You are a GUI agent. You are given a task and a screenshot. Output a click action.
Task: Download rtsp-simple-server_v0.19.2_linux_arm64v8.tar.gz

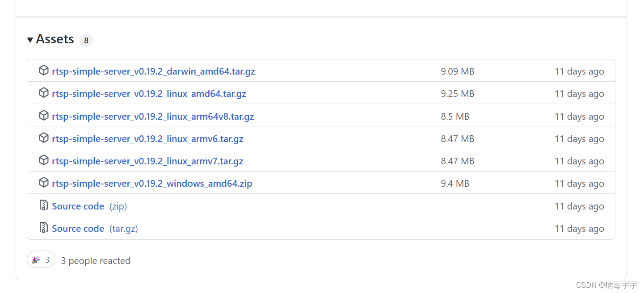pyautogui.click(x=153, y=116)
